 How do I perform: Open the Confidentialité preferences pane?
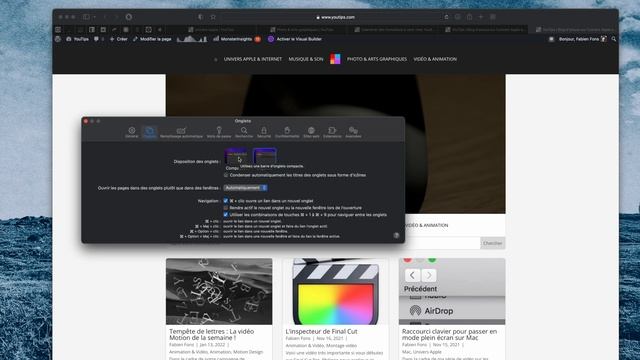click(287, 132)
